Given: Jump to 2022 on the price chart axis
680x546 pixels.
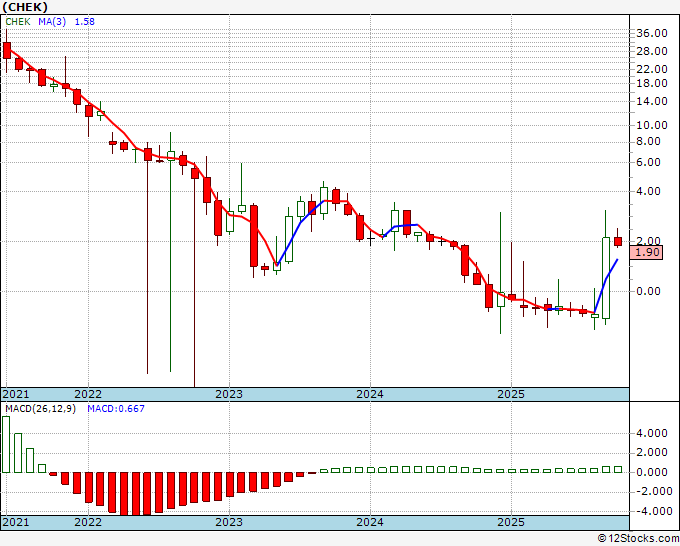Looking at the screenshot, I should pyautogui.click(x=88, y=394).
